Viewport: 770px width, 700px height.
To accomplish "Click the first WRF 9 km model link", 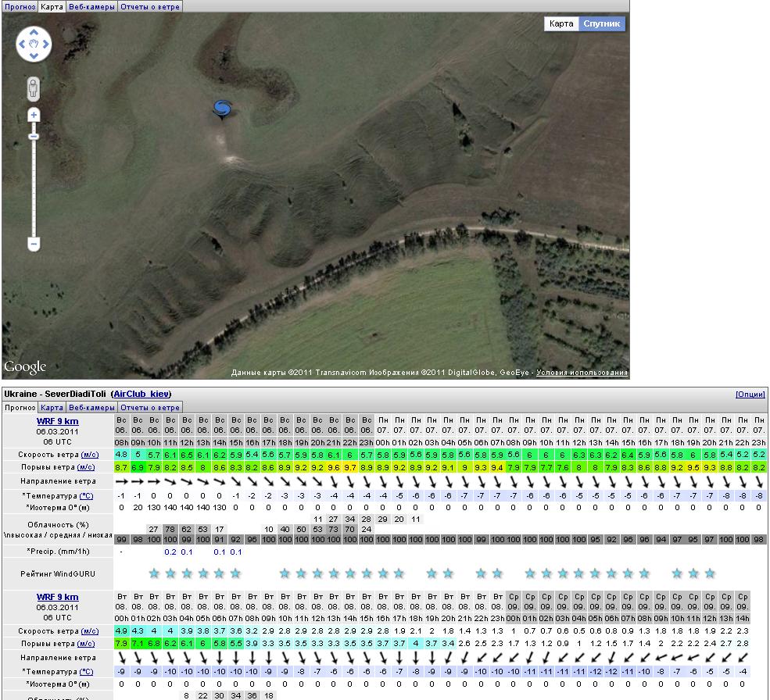I will [x=57, y=421].
